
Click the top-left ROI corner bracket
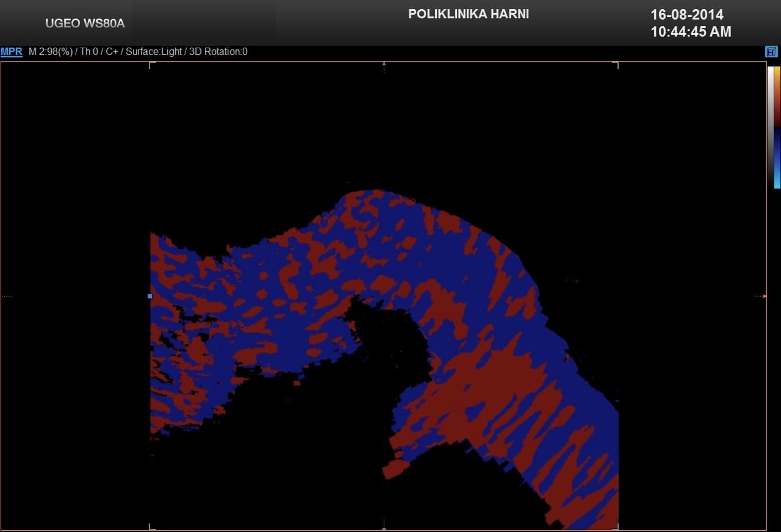pyautogui.click(x=151, y=64)
